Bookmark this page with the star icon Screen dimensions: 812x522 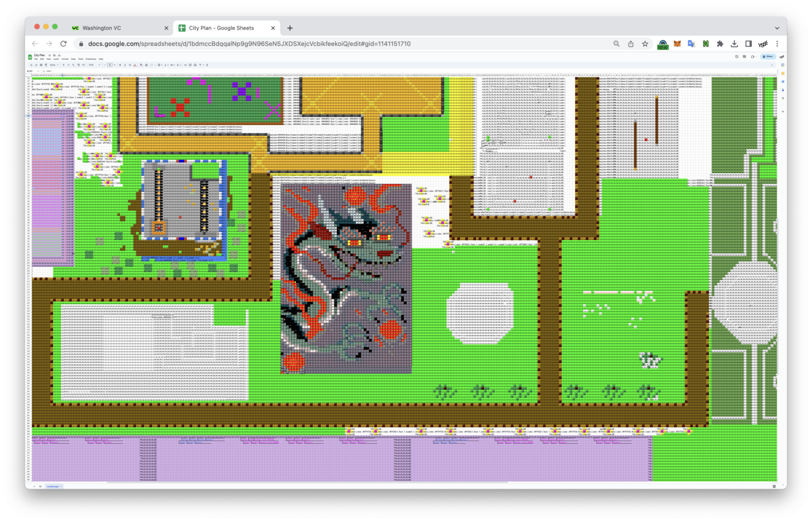tap(645, 44)
